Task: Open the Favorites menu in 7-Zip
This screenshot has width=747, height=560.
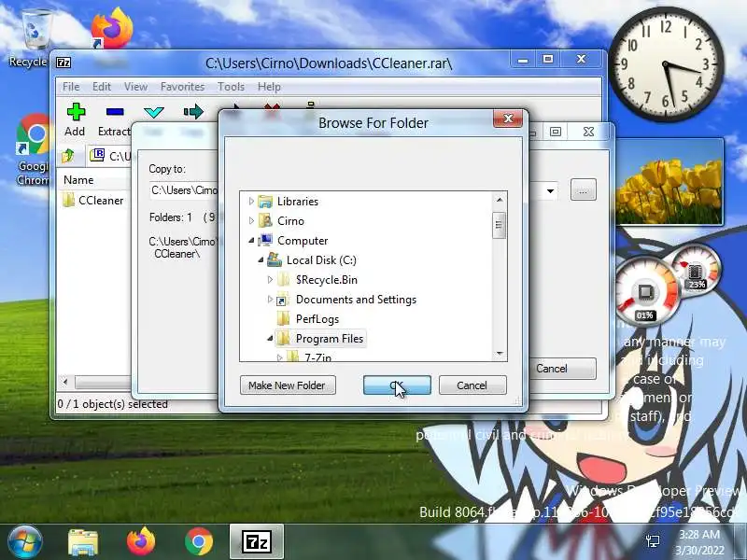Action: pyautogui.click(x=182, y=87)
